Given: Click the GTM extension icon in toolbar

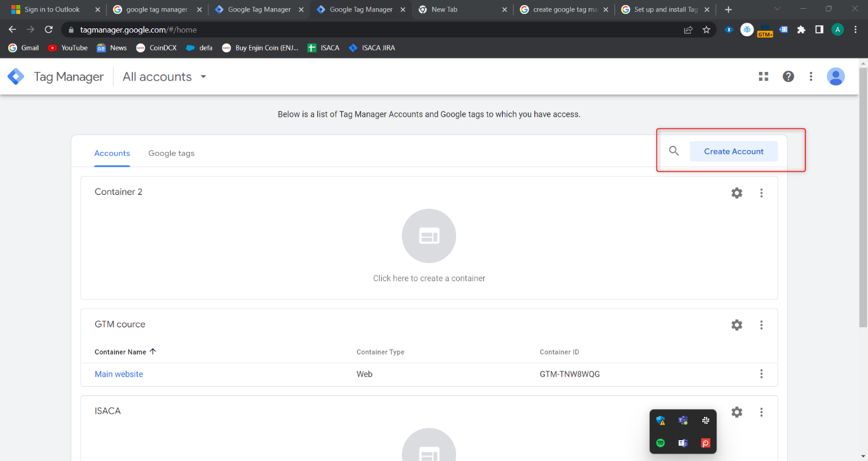Looking at the screenshot, I should 765,30.
